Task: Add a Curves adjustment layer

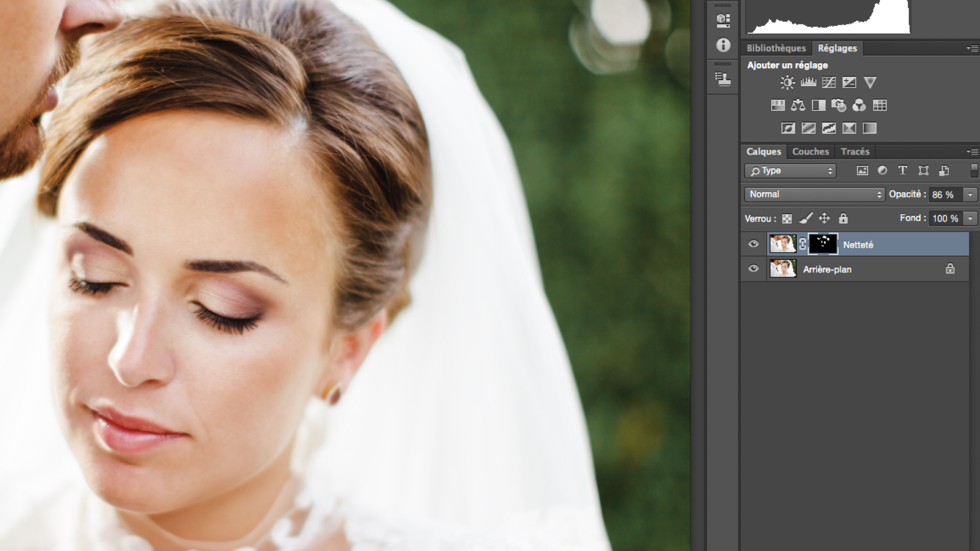Action: pyautogui.click(x=829, y=83)
